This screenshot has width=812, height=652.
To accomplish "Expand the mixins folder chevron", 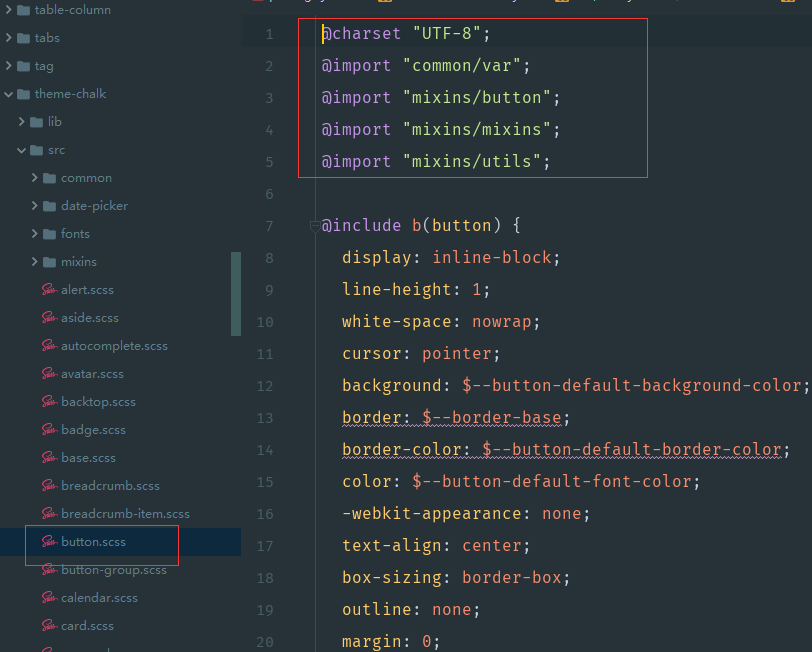I will (x=34, y=262).
